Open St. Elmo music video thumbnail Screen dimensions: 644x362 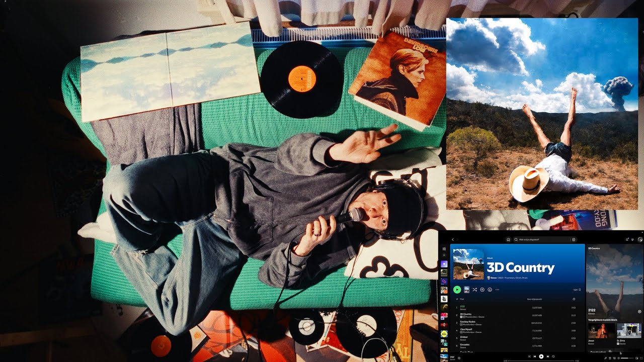point(629,331)
